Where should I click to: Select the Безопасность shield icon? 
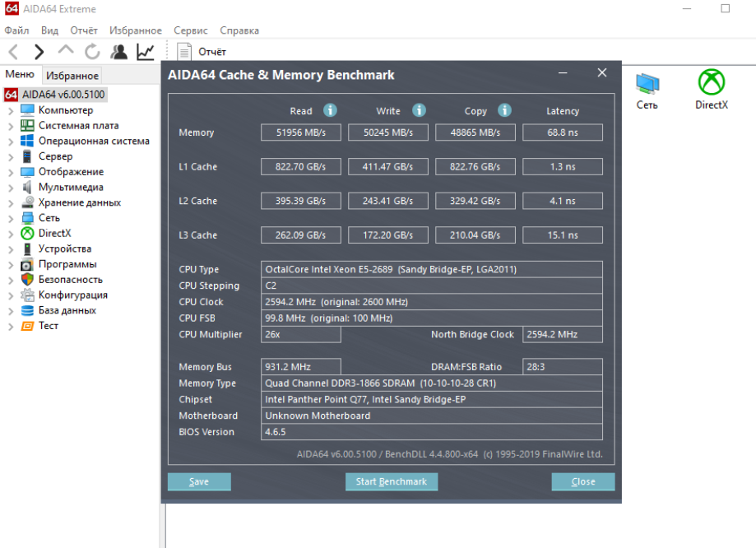[27, 279]
